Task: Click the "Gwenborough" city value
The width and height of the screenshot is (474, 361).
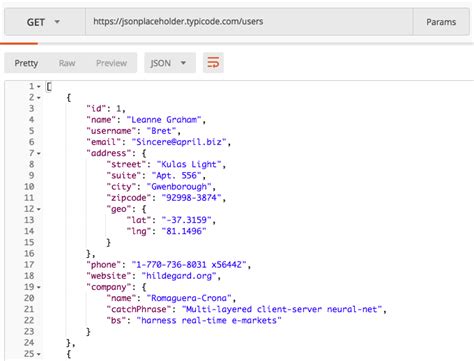Action: point(179,187)
